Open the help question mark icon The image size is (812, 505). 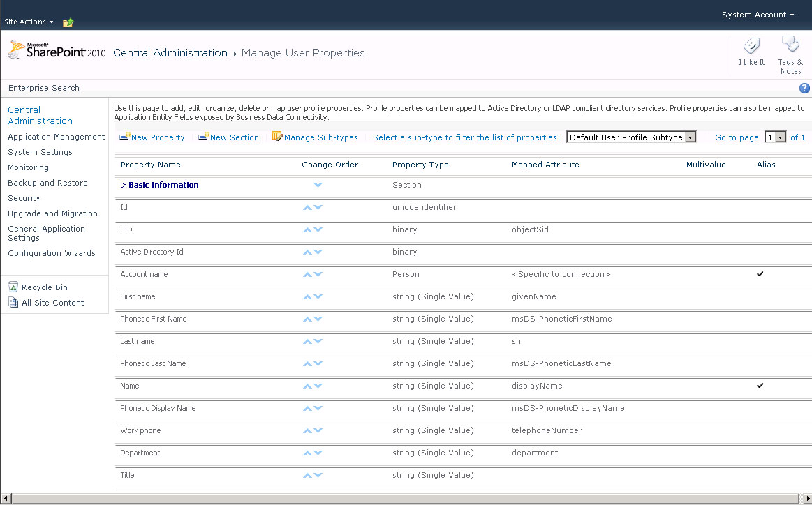pyautogui.click(x=804, y=88)
